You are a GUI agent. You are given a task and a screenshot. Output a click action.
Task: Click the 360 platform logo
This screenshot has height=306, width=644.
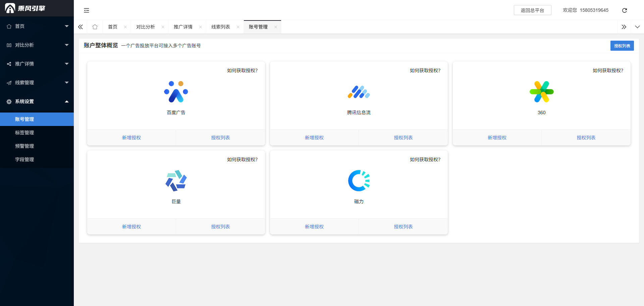(x=541, y=92)
